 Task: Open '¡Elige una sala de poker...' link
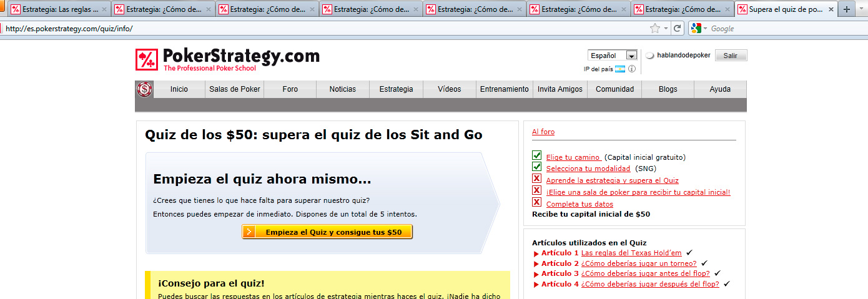tap(638, 192)
